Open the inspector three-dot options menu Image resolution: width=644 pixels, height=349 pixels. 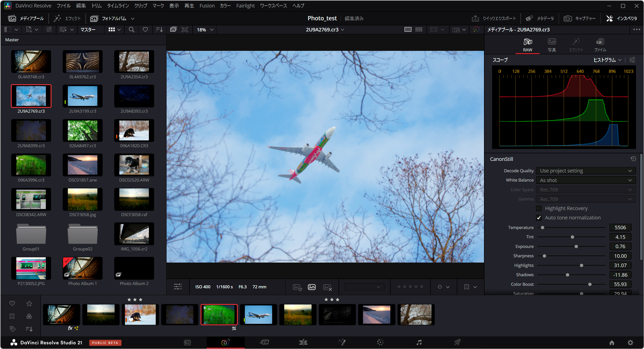[x=637, y=30]
